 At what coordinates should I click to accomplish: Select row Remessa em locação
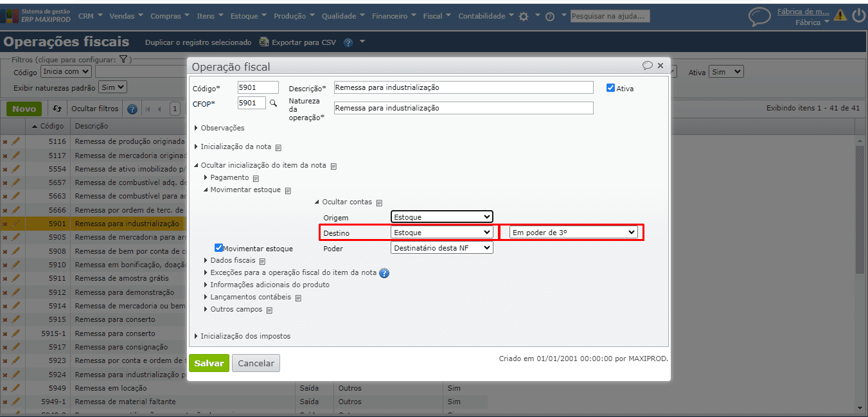pos(111,388)
